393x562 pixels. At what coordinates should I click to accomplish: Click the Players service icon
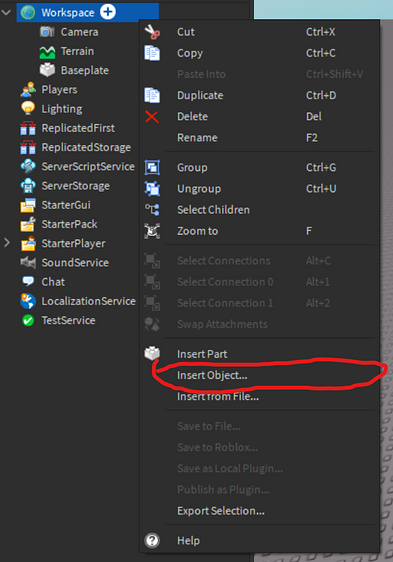click(x=28, y=90)
